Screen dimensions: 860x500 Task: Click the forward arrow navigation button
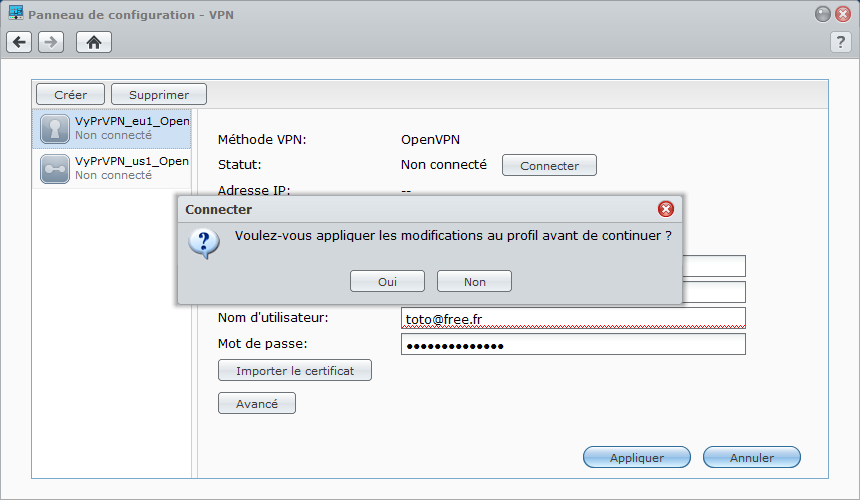(x=51, y=42)
